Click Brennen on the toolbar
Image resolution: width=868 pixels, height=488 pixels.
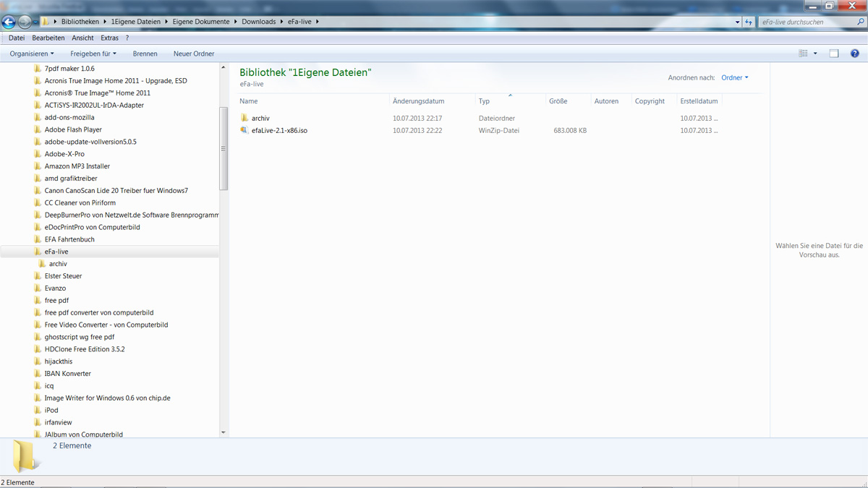(x=145, y=53)
